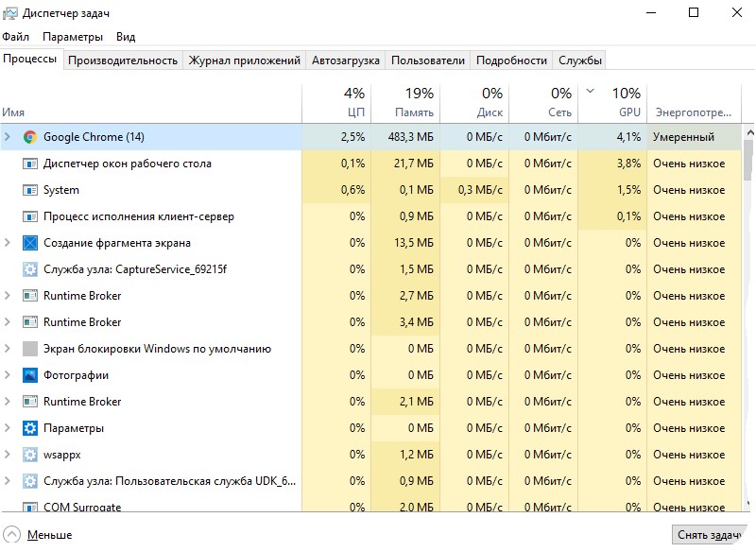
Task: Click the Task Manager title bar icon
Action: 10,13
